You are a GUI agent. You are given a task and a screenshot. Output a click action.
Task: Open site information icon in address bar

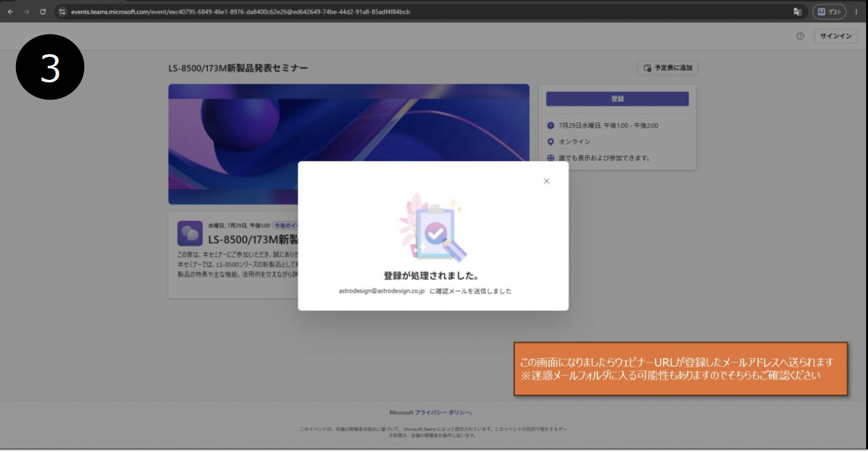[63, 11]
